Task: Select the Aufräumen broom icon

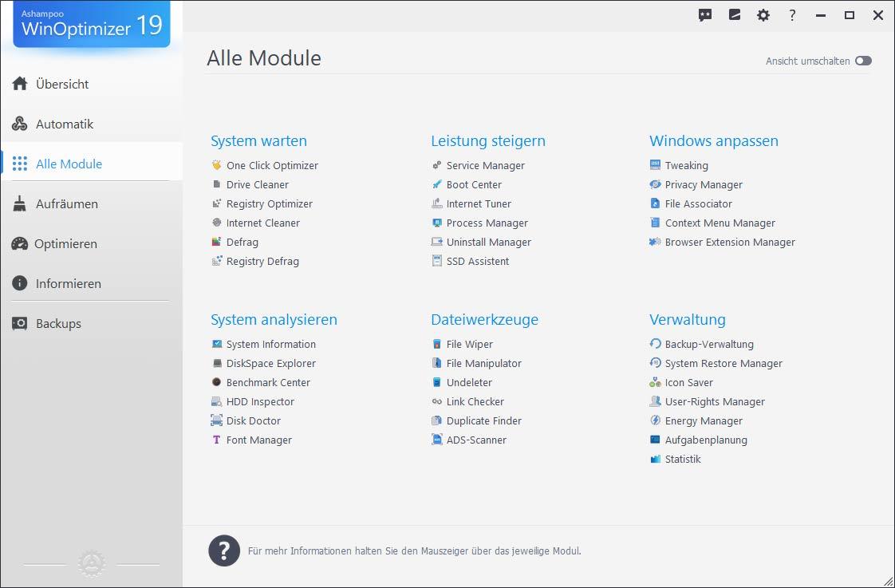Action: click(20, 203)
